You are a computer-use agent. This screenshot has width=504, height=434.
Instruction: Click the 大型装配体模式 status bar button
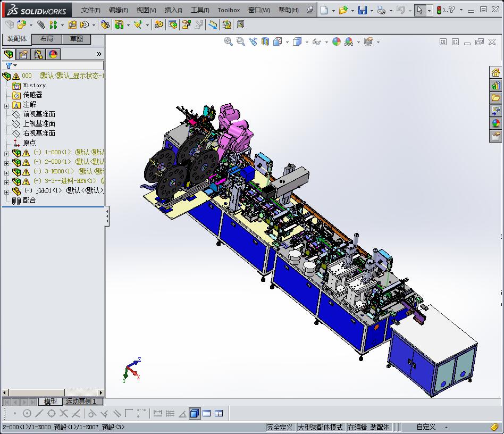320,427
